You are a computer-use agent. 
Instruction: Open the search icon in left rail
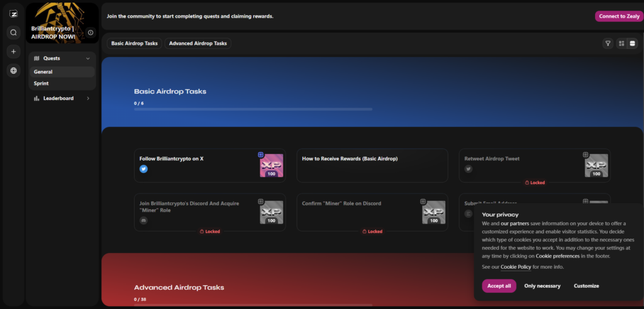pos(14,33)
